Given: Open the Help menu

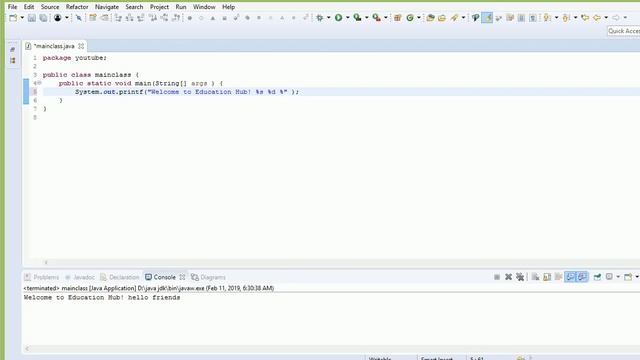Looking at the screenshot, I should click(229, 7).
